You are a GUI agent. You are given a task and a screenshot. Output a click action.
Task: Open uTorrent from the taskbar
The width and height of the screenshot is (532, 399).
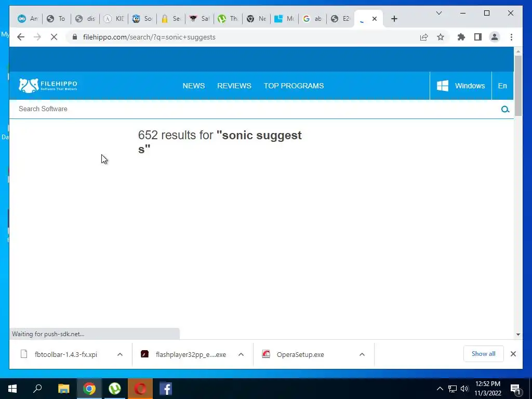point(115,389)
